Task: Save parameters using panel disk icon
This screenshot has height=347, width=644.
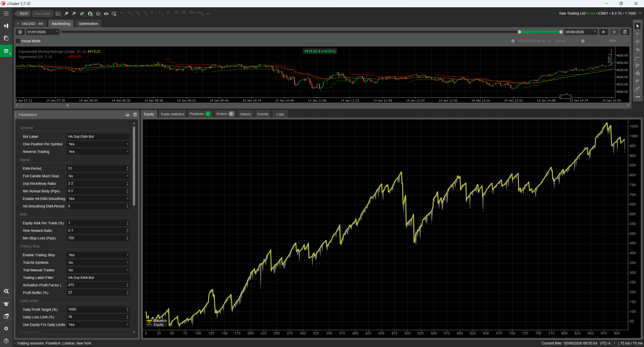Action: (x=135, y=115)
